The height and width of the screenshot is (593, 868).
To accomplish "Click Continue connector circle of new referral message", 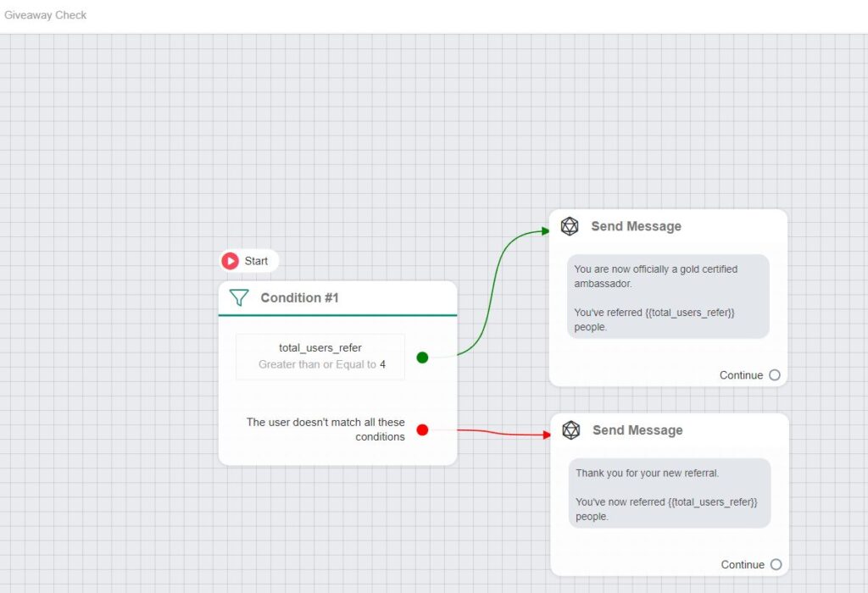I will pos(776,564).
